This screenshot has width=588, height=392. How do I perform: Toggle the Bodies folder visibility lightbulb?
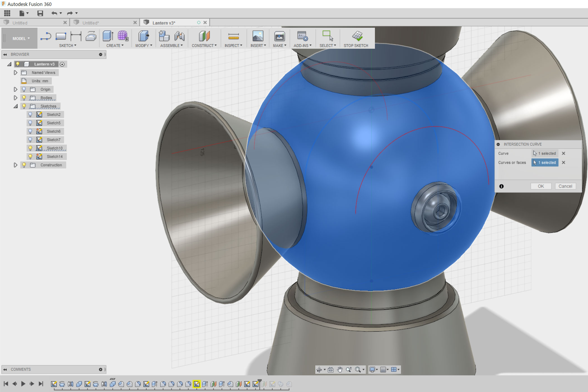[x=24, y=98]
